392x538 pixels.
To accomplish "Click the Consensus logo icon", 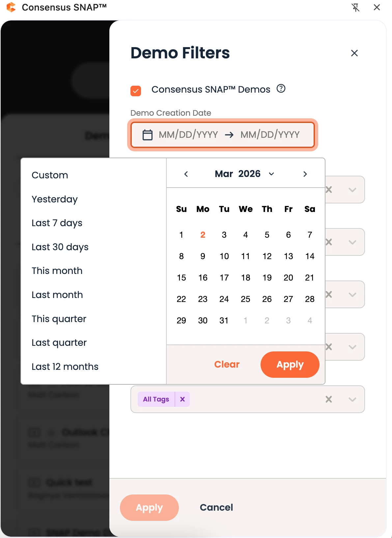I will click(x=11, y=7).
